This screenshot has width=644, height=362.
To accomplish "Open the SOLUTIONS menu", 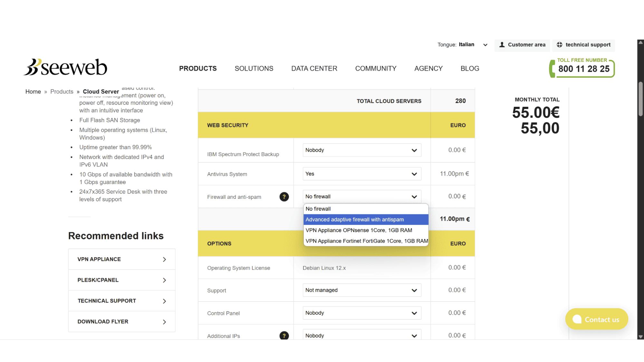I will coord(254,69).
